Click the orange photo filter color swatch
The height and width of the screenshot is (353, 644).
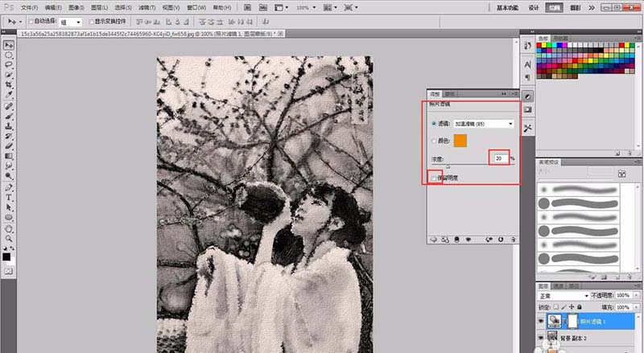[460, 141]
